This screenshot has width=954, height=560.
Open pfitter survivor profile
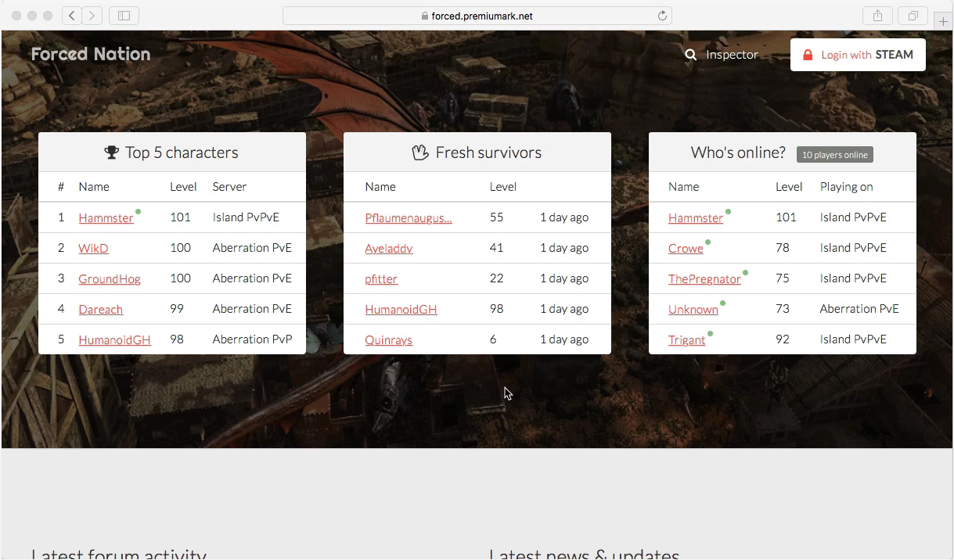pyautogui.click(x=381, y=279)
